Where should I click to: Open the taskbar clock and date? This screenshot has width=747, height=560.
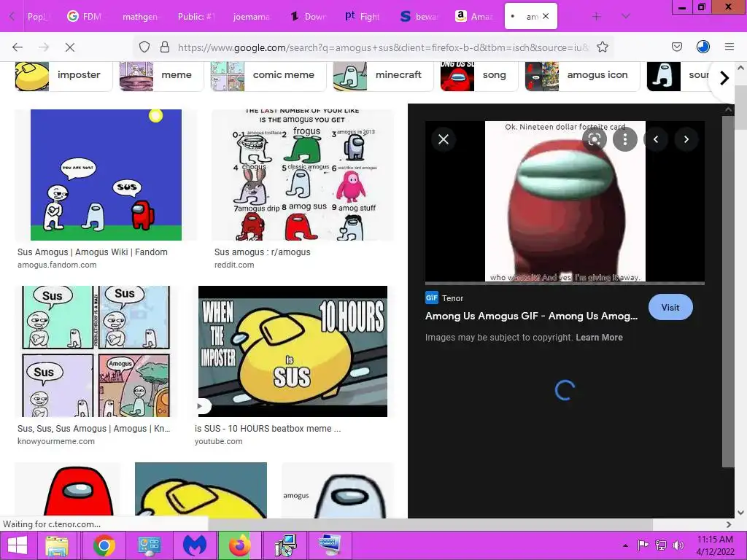coord(715,545)
